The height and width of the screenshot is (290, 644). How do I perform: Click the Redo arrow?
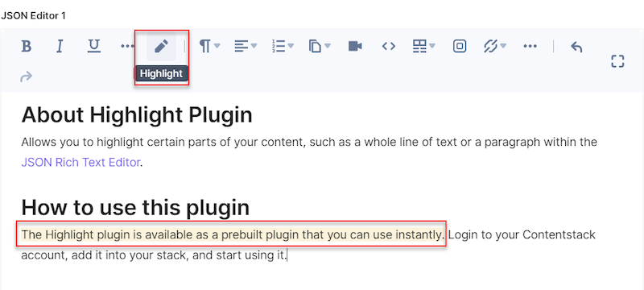tap(26, 77)
